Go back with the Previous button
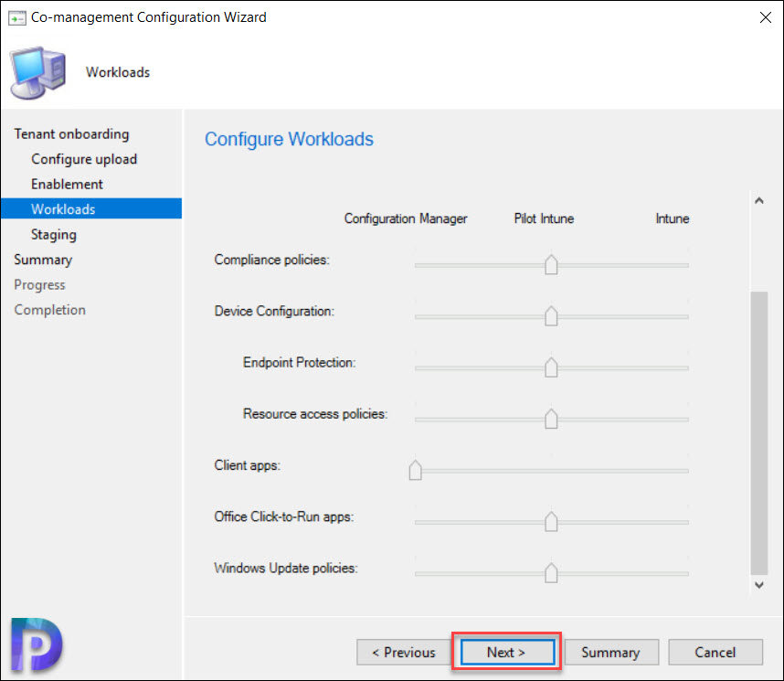 click(x=404, y=652)
